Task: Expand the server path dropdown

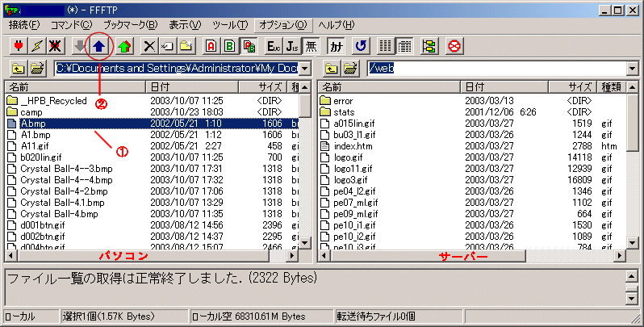Action: click(633, 69)
